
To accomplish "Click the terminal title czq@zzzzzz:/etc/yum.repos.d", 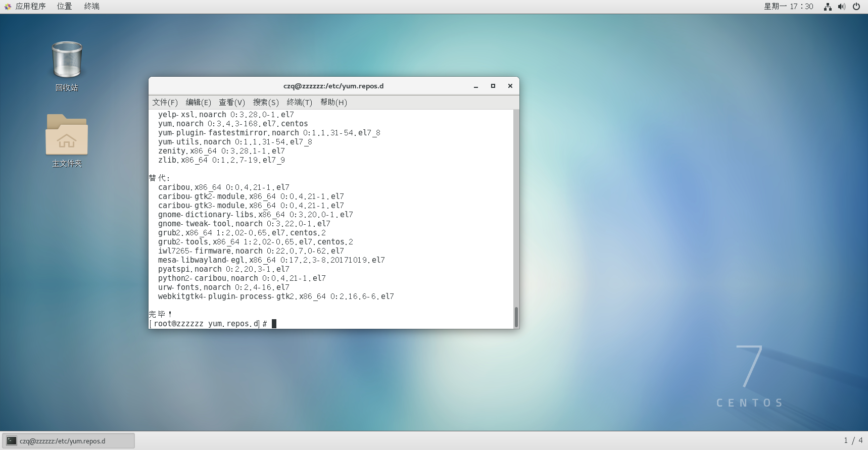I will pos(333,86).
